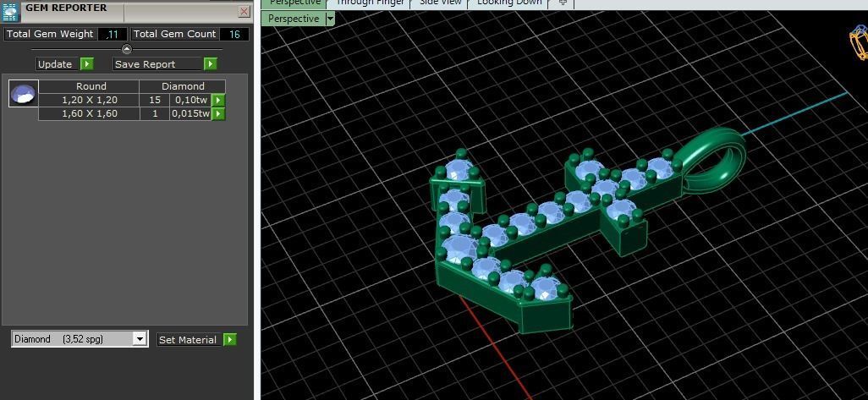Select the round gem thumbnail
The image size is (868, 400).
click(24, 94)
